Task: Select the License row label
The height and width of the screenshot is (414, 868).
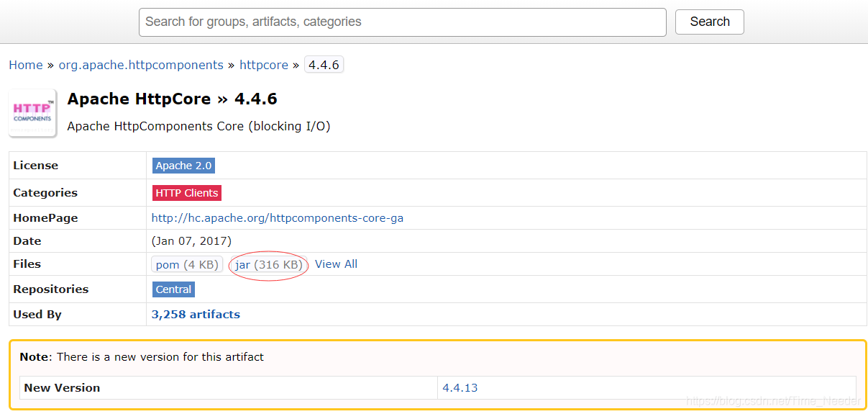Action: click(x=36, y=166)
